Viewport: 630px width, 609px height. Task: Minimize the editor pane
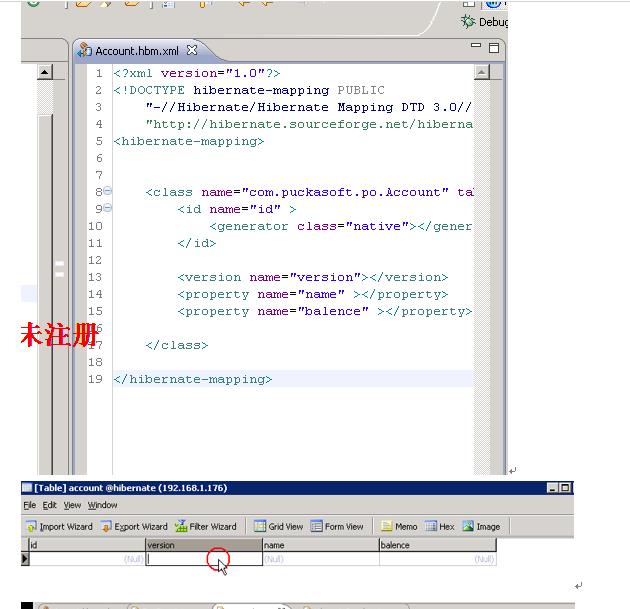[476, 45]
